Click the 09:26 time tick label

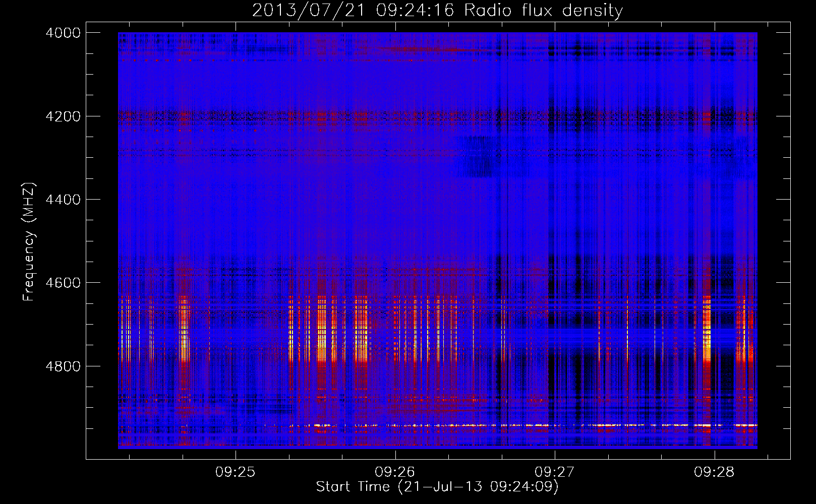[x=395, y=472]
